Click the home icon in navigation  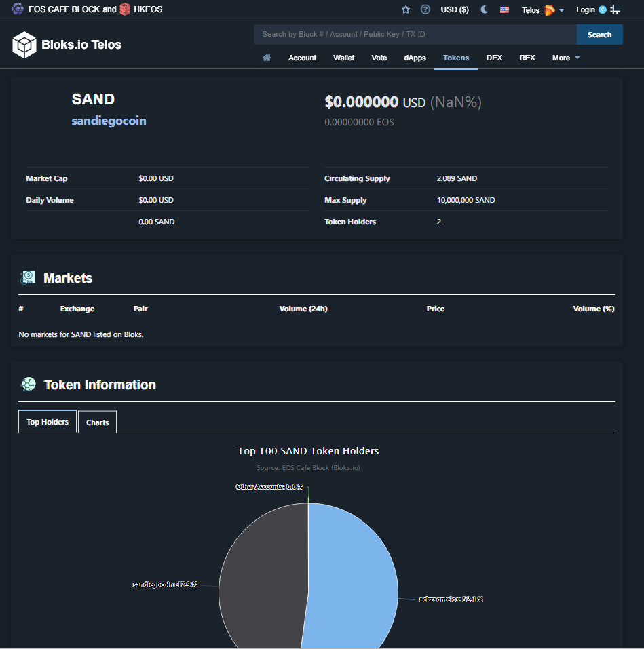click(x=267, y=58)
